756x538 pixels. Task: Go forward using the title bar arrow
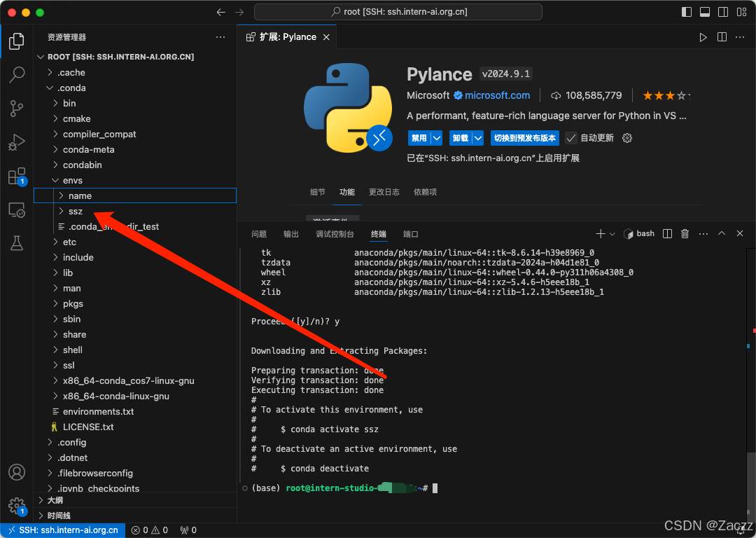tap(239, 12)
